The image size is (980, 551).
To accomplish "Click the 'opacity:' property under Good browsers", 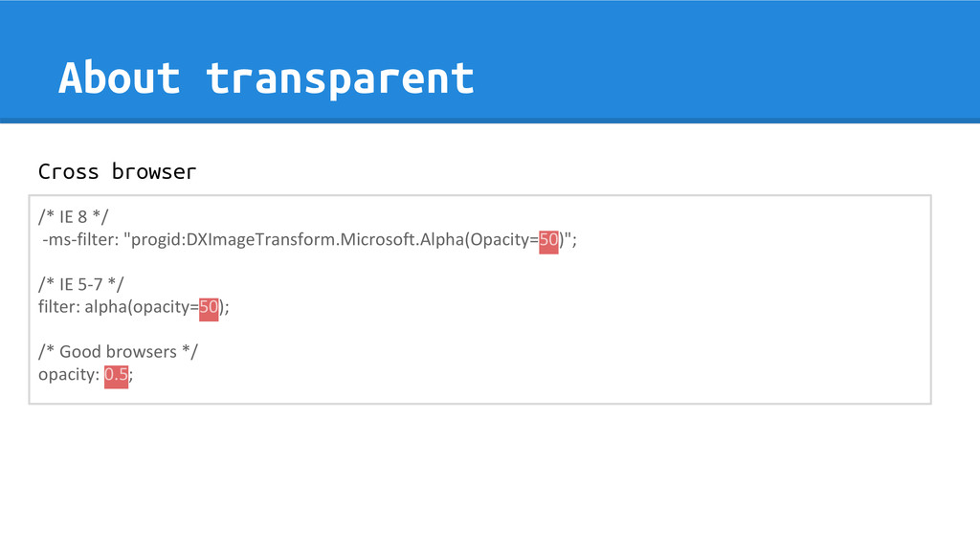I will [69, 375].
